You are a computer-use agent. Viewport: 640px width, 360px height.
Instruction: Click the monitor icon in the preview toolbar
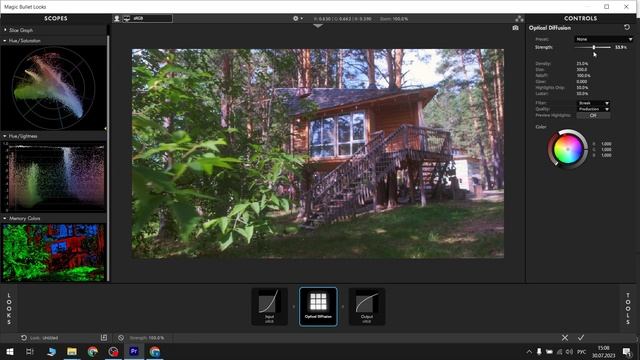click(x=127, y=18)
